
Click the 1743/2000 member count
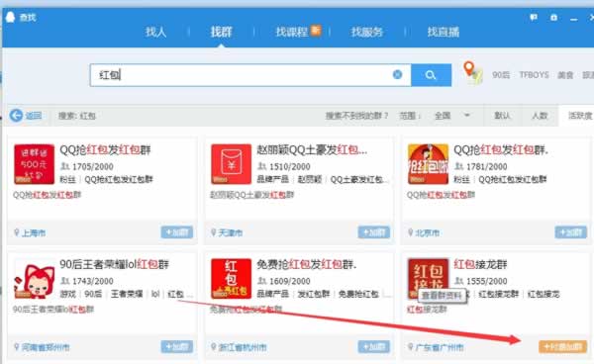click(93, 281)
